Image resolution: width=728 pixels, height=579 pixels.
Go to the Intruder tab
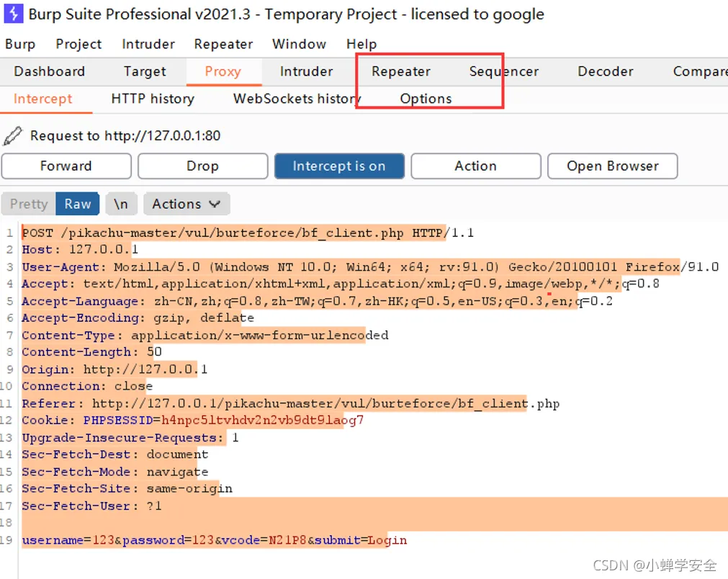pyautogui.click(x=306, y=71)
